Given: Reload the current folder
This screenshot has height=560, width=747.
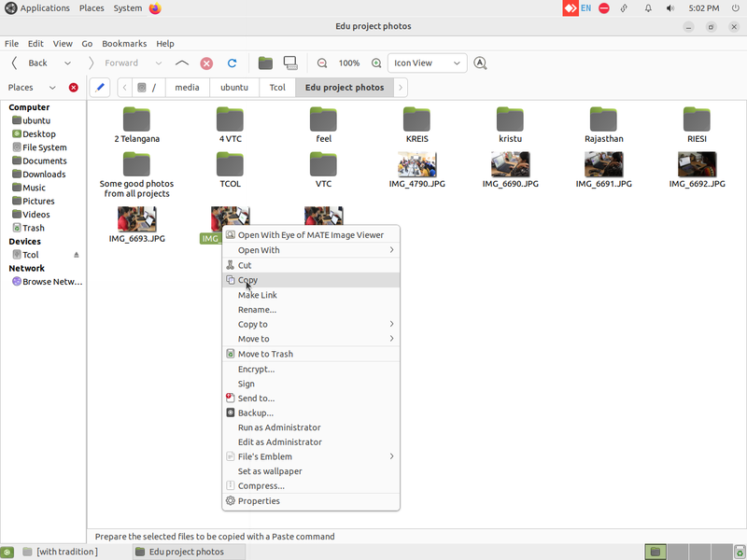Looking at the screenshot, I should tap(232, 63).
